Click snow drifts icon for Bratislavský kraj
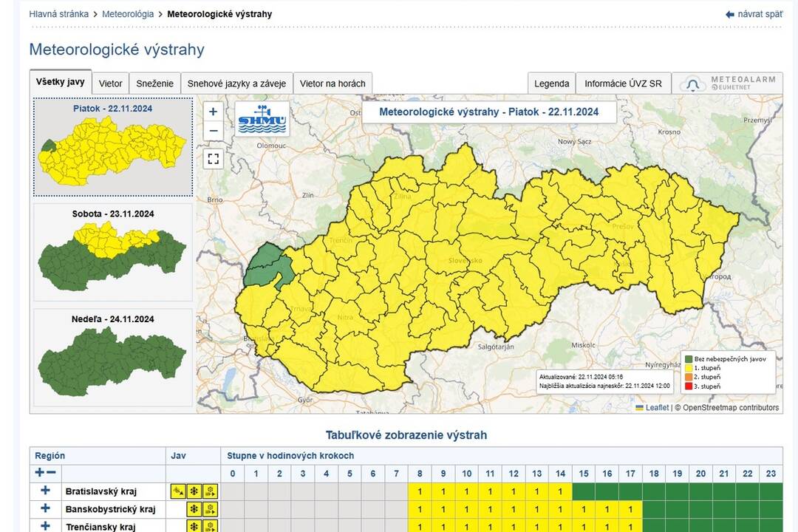 pos(211,491)
